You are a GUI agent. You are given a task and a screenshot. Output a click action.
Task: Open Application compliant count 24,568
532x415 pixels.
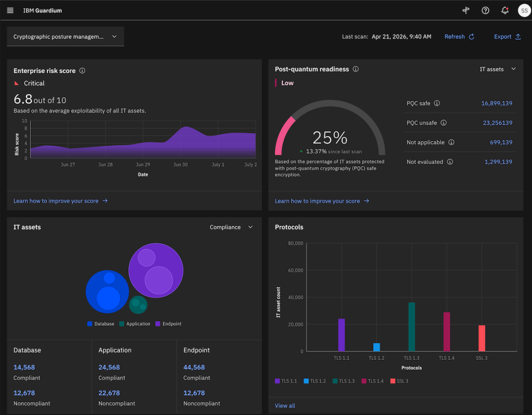click(x=109, y=367)
